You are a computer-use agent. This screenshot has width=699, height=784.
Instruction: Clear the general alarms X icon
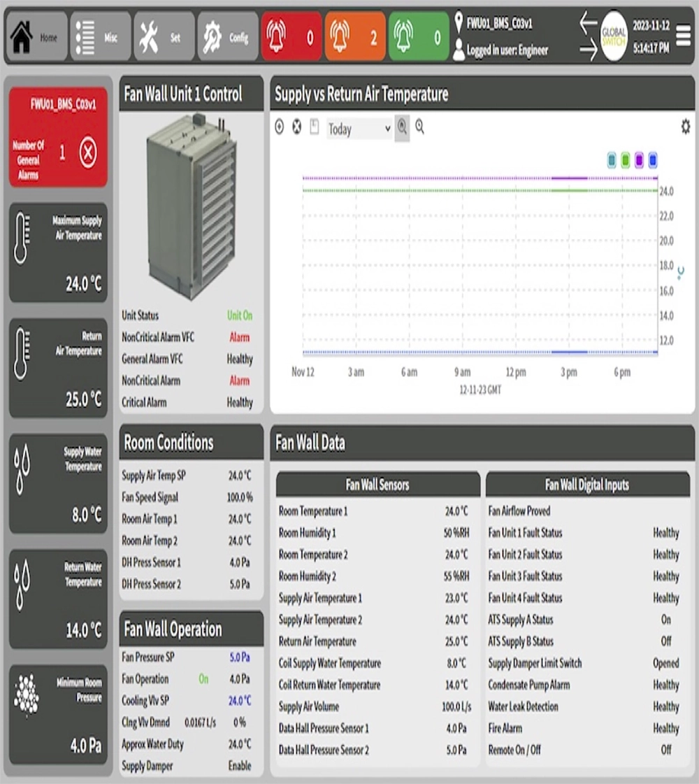tap(88, 152)
